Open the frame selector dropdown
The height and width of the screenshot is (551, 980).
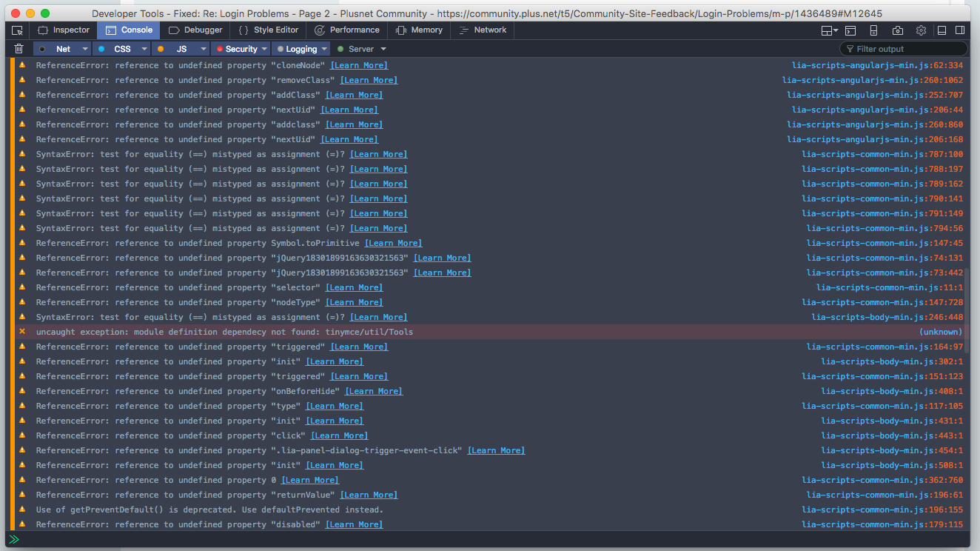(829, 30)
